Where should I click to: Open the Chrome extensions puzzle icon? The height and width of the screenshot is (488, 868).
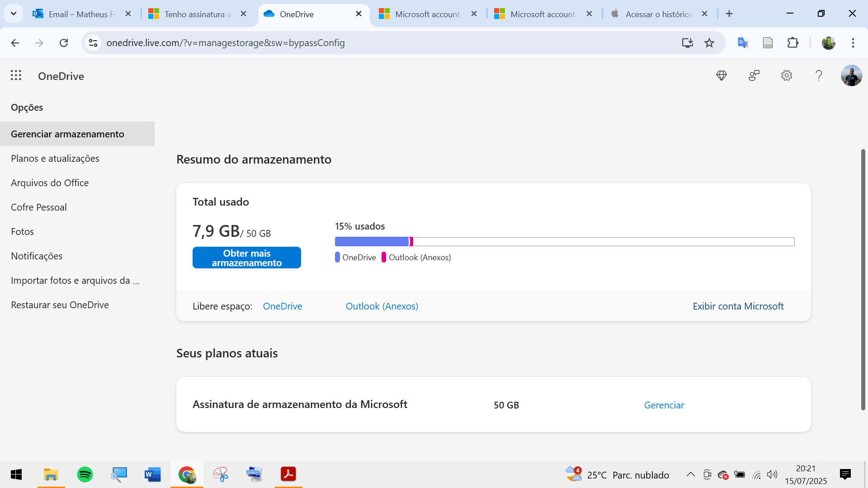[x=793, y=43]
